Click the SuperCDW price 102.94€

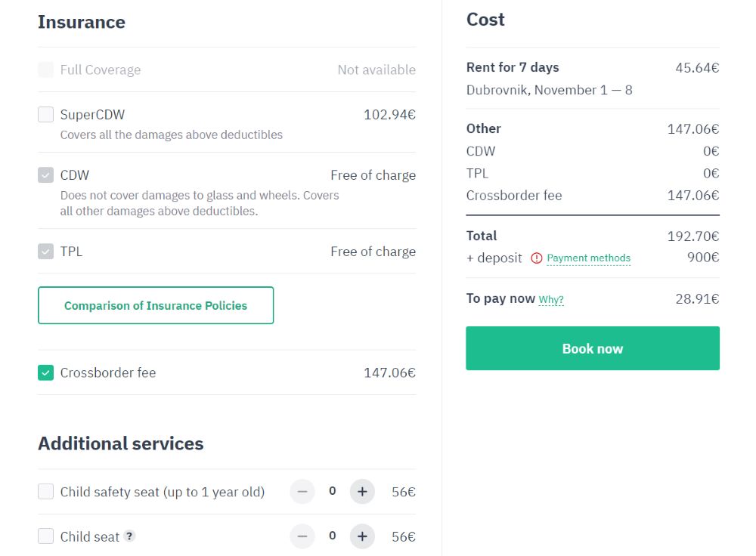(389, 115)
